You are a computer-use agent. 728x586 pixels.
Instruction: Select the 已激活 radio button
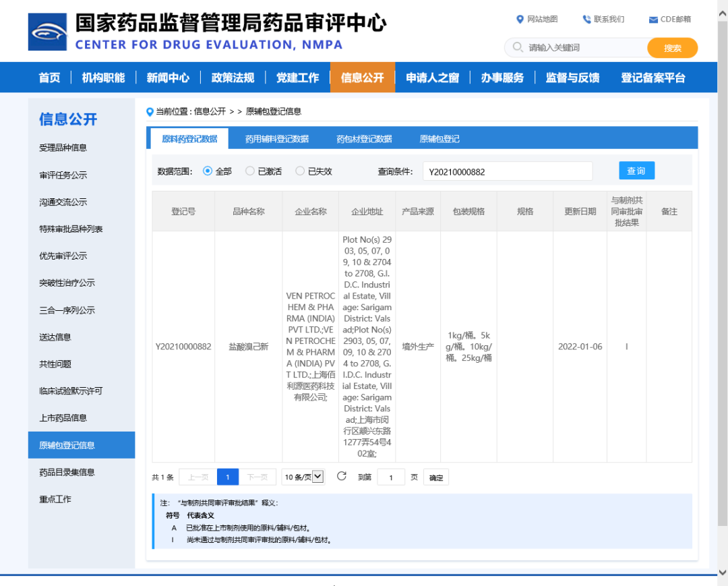pyautogui.click(x=250, y=171)
